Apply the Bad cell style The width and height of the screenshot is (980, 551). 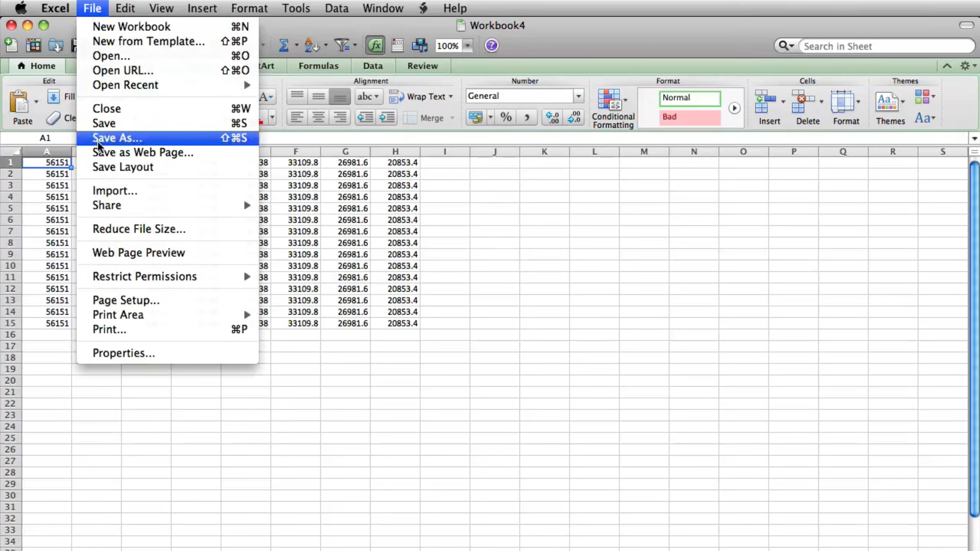pyautogui.click(x=689, y=117)
